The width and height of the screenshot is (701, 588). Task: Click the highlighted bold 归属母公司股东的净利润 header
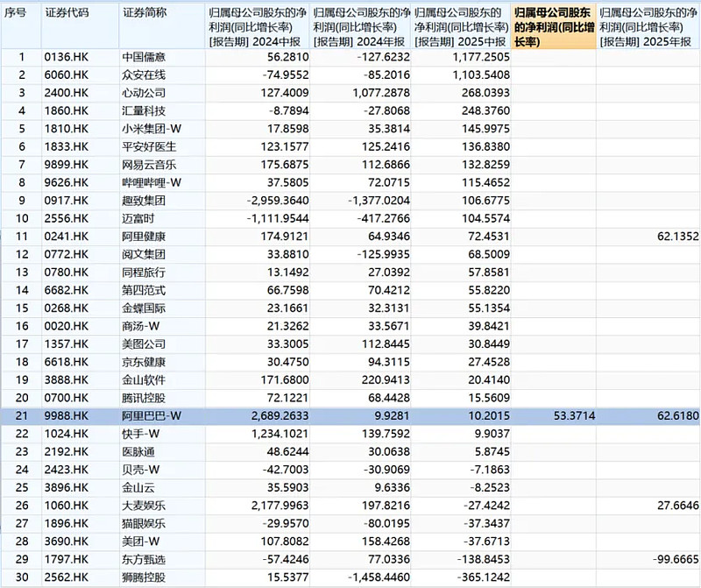[x=552, y=27]
